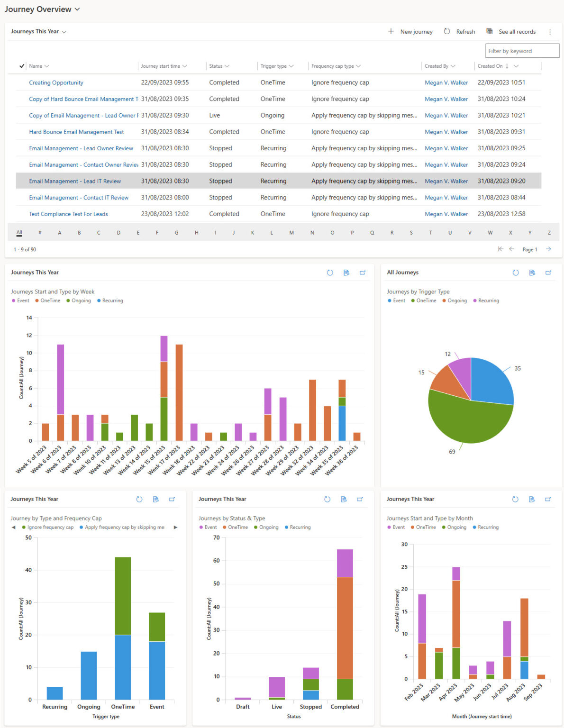Refresh the Journey by Type and Frequency Cap chart

[139, 499]
